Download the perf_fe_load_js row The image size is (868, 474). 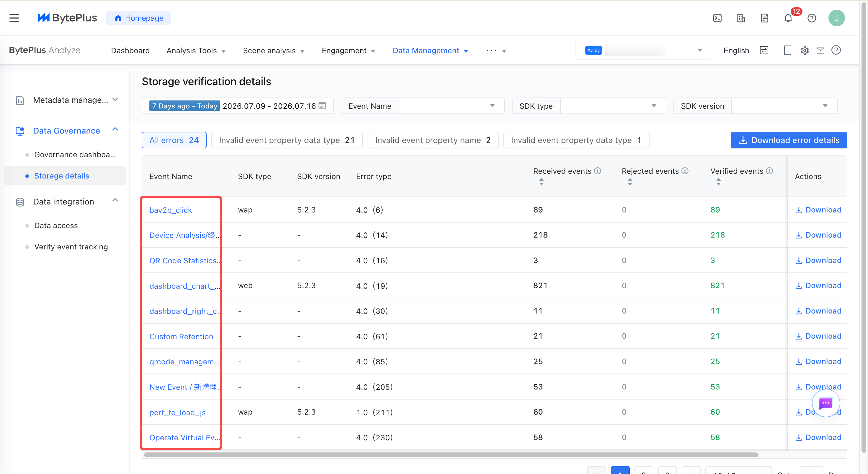(x=818, y=412)
